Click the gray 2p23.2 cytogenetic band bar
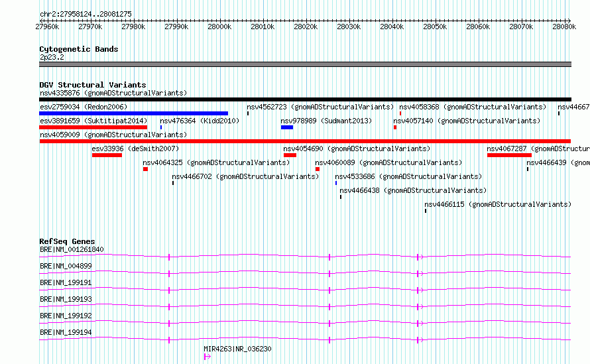Viewport: 590px width, 364px height. point(305,64)
